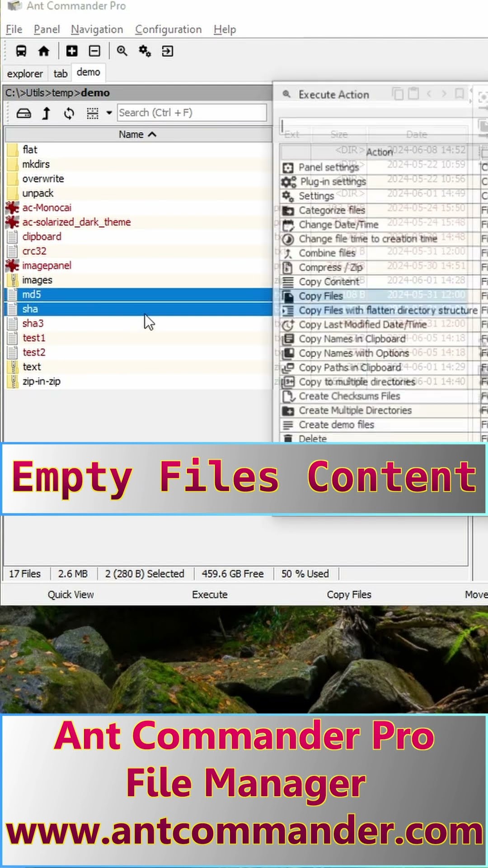Viewport: 488px width, 868px height.
Task: Focus the Search (Ctrl + F) field
Action: pos(192,113)
